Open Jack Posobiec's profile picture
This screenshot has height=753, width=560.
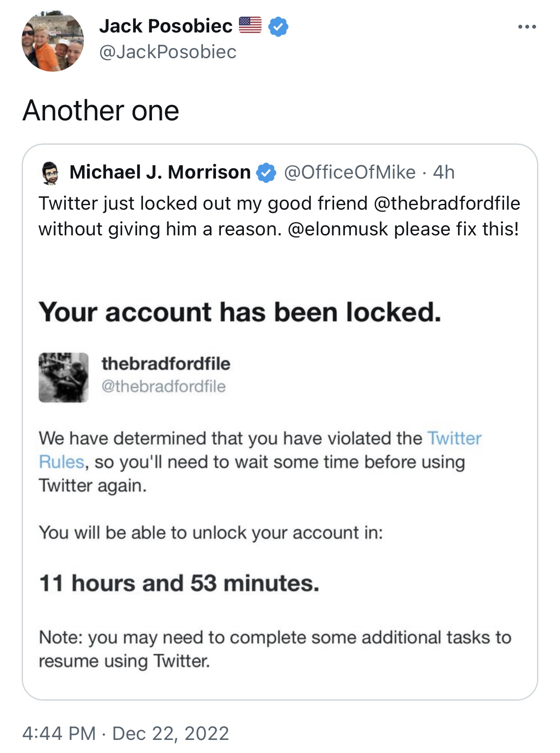click(53, 41)
